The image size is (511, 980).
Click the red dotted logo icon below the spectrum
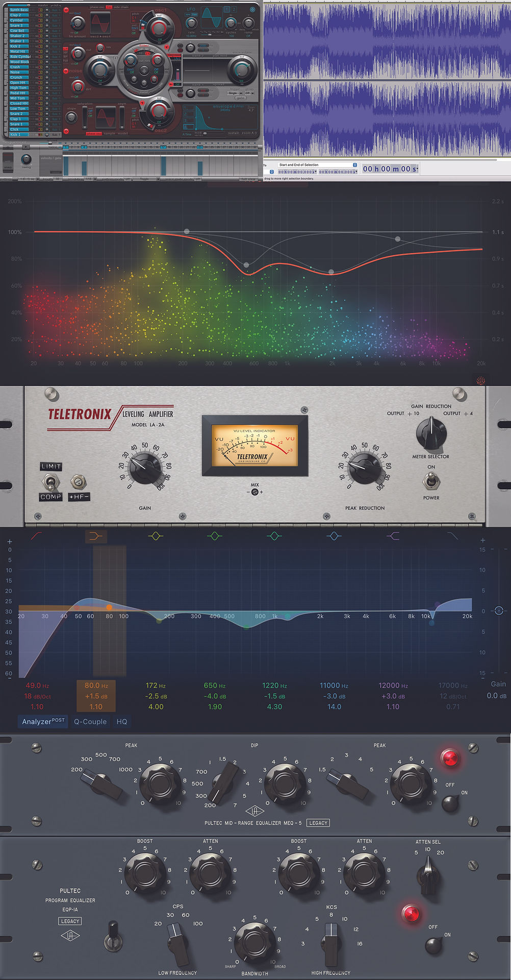[x=480, y=380]
